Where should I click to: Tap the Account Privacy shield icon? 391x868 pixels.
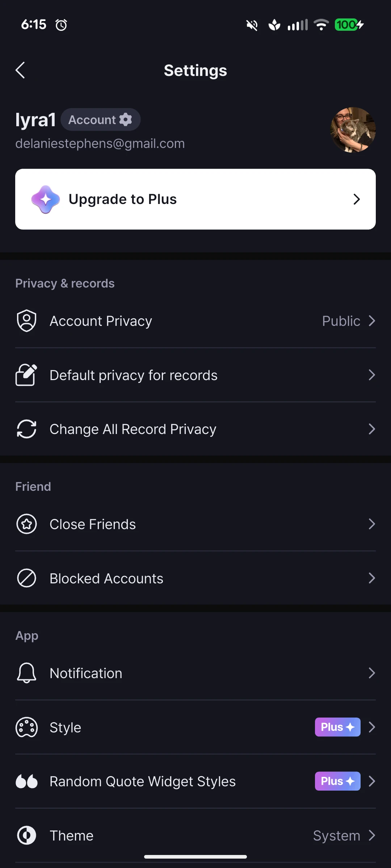click(26, 321)
